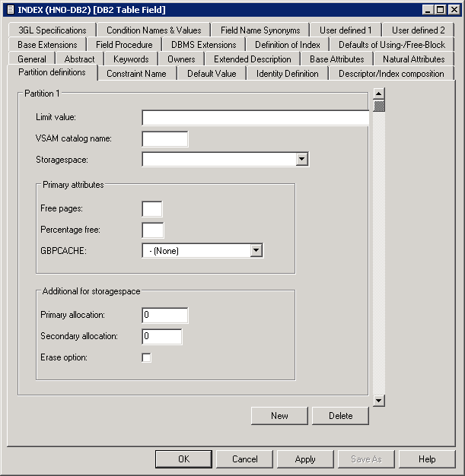Open the Base Attributes tab
This screenshot has height=476, width=465.
336,59
